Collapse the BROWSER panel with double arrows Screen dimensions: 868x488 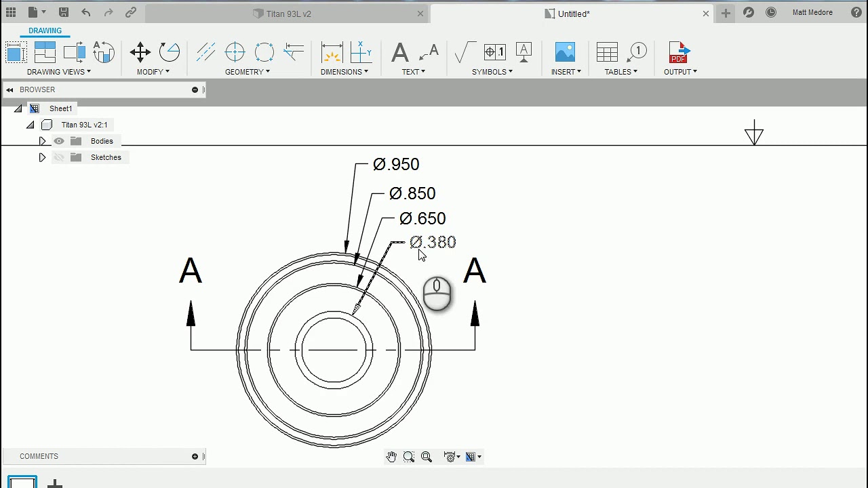(9, 89)
